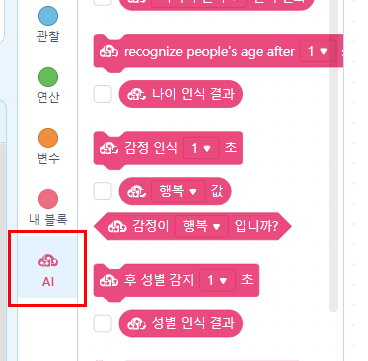The width and height of the screenshot is (368, 361).
Task: Click cloud icon on 감정 인식 block
Action: point(109,148)
